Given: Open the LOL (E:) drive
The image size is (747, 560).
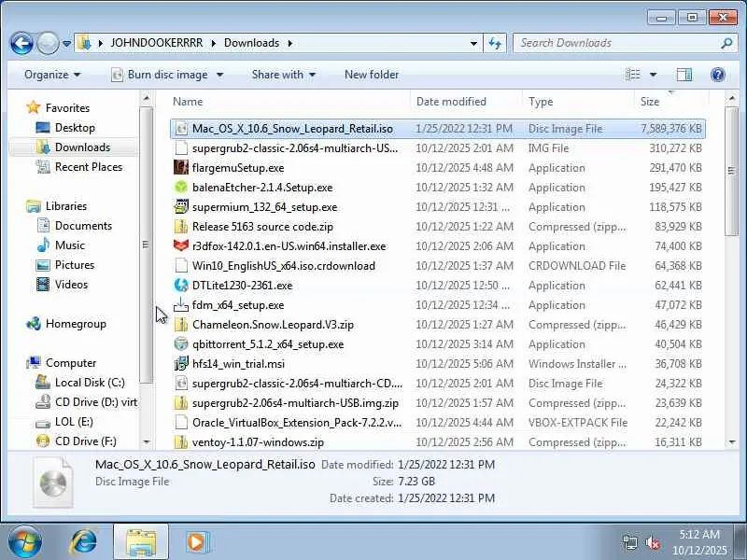Looking at the screenshot, I should point(74,422).
